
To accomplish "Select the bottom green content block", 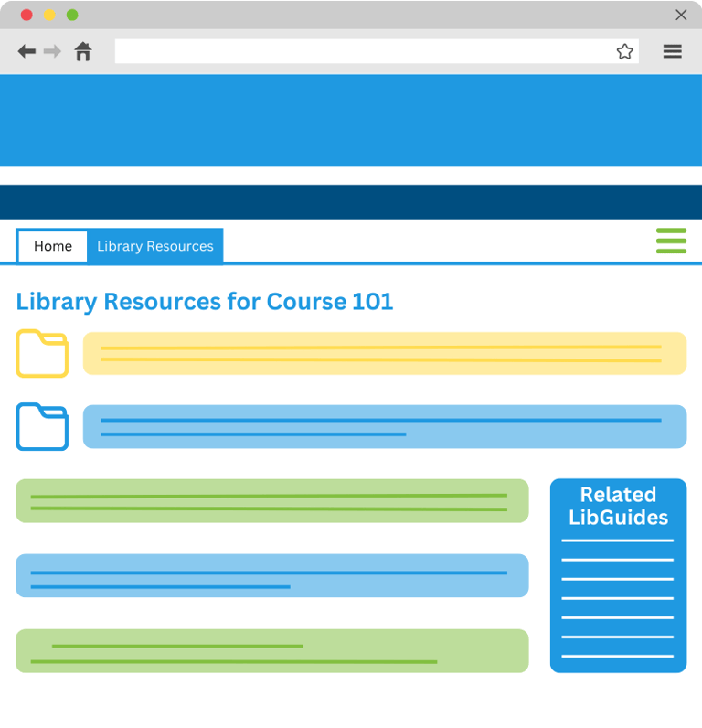I will point(271,650).
